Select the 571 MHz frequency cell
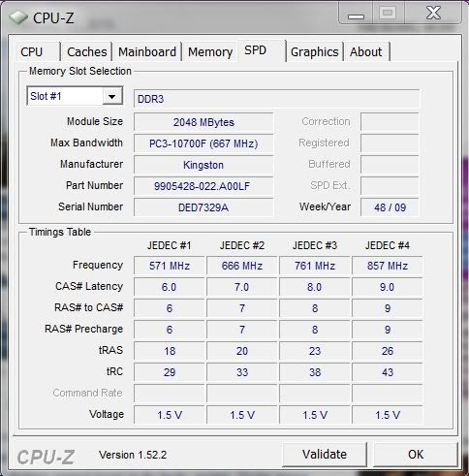Image resolution: width=469 pixels, height=476 pixels. [170, 266]
